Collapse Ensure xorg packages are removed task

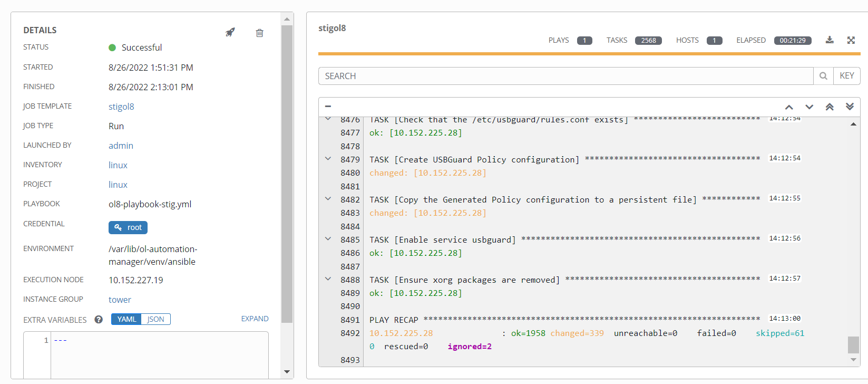(328, 279)
